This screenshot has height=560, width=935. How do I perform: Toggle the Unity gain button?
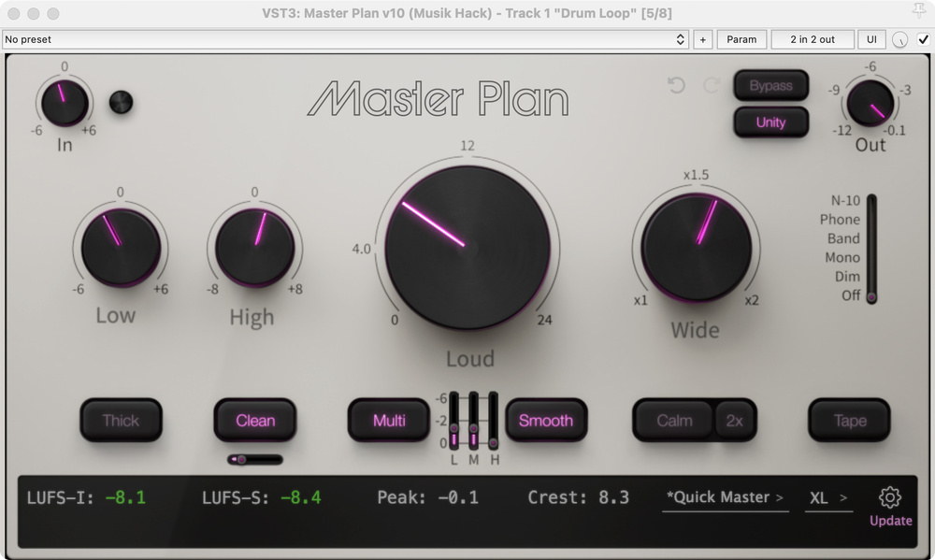click(771, 122)
